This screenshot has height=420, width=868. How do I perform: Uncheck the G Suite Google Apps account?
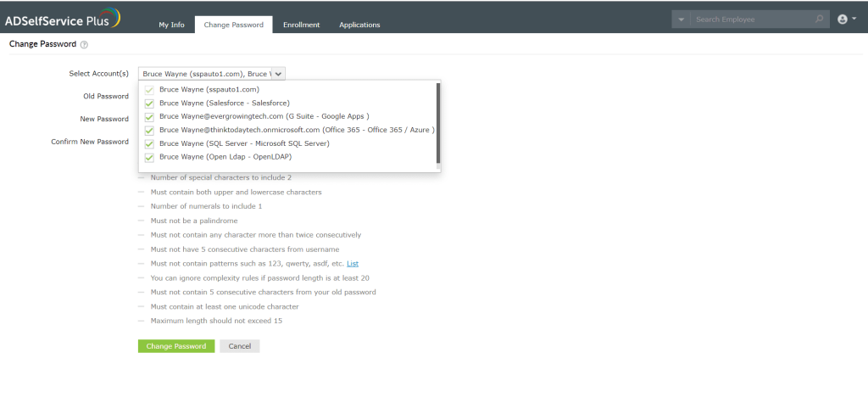[x=150, y=116]
